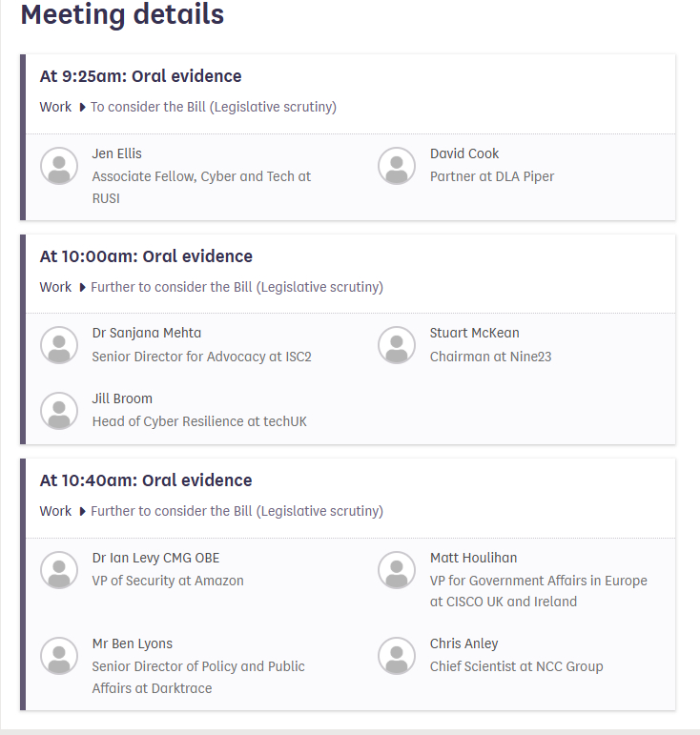Click 'To consider the Bill' text at 9:25am

pyautogui.click(x=214, y=107)
